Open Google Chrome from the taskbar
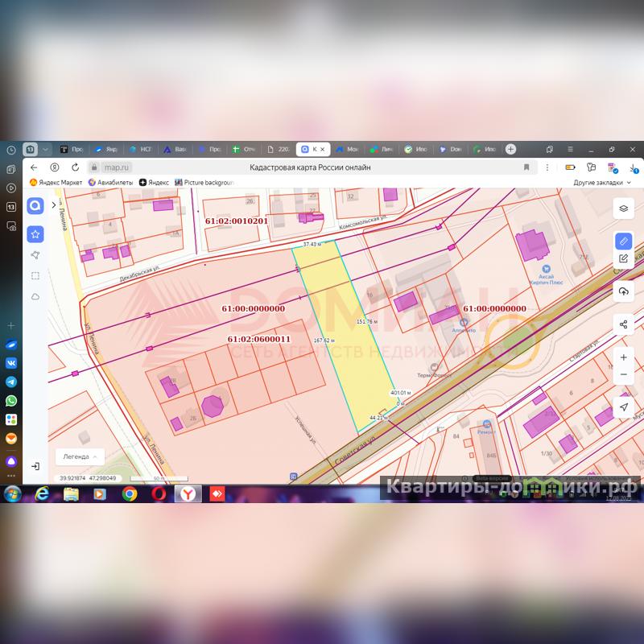This screenshot has height=644, width=644. click(130, 493)
